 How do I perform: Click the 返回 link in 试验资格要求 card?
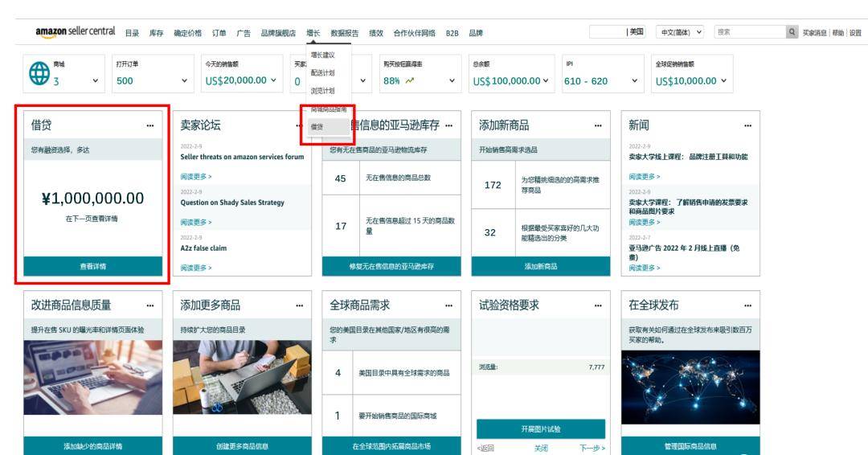click(485, 448)
